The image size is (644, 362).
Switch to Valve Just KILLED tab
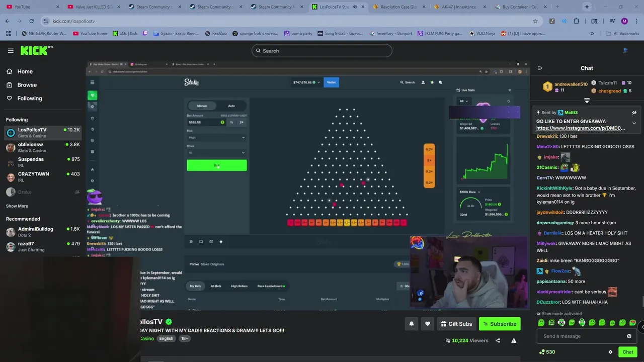pyautogui.click(x=93, y=7)
